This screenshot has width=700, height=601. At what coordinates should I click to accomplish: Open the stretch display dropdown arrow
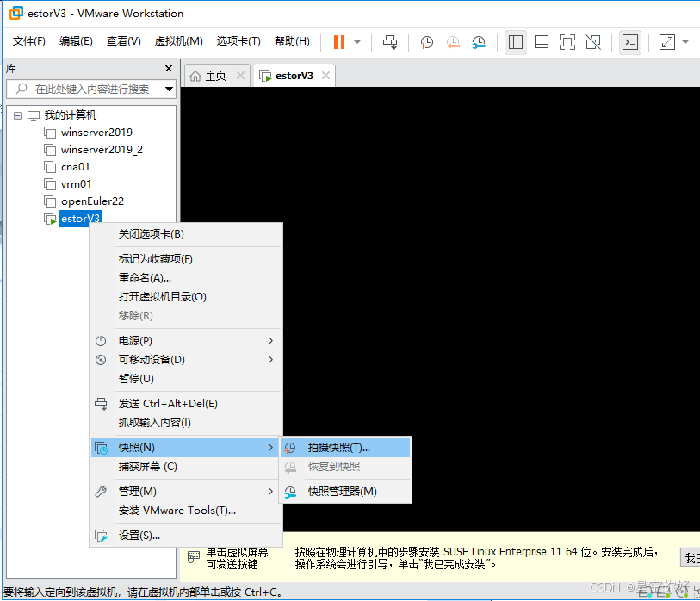pyautogui.click(x=685, y=42)
